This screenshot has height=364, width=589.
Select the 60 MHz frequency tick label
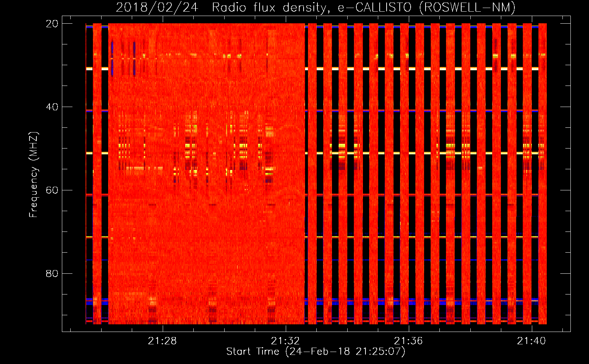click(52, 190)
